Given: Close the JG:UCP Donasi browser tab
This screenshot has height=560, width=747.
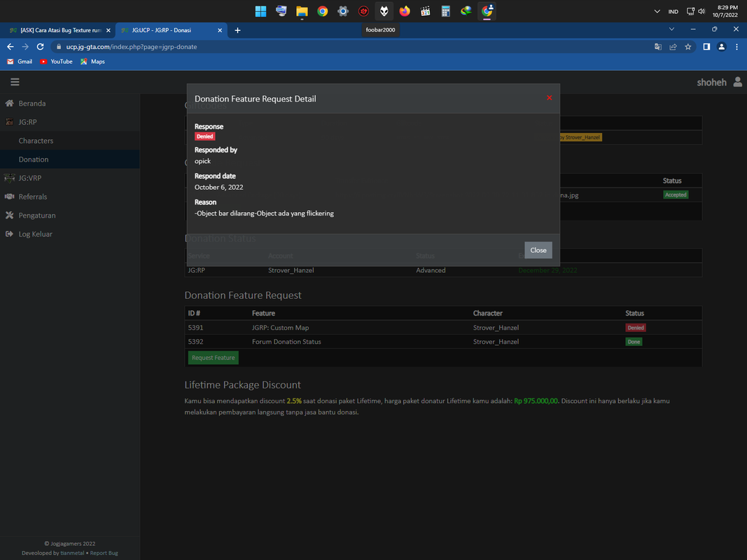Looking at the screenshot, I should (x=220, y=30).
